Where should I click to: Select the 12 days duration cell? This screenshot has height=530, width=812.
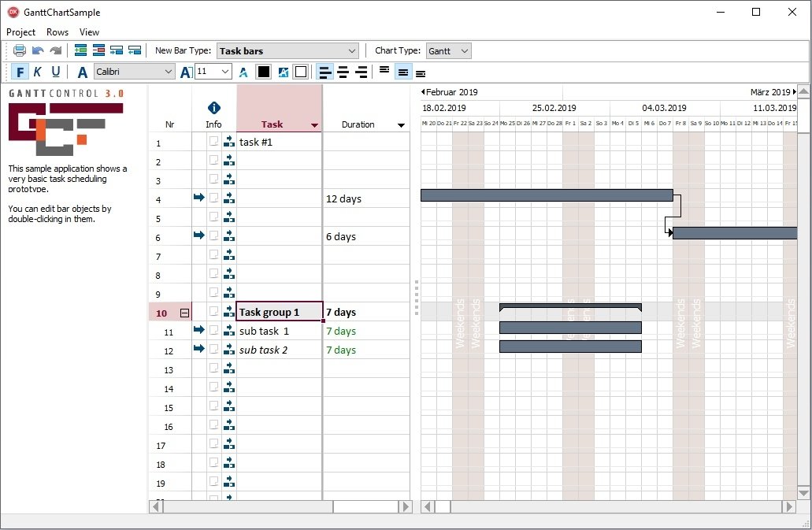click(367, 198)
